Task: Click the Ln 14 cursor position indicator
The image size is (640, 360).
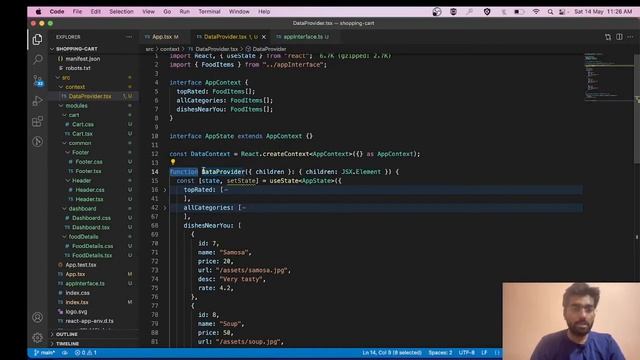Action: (392, 353)
